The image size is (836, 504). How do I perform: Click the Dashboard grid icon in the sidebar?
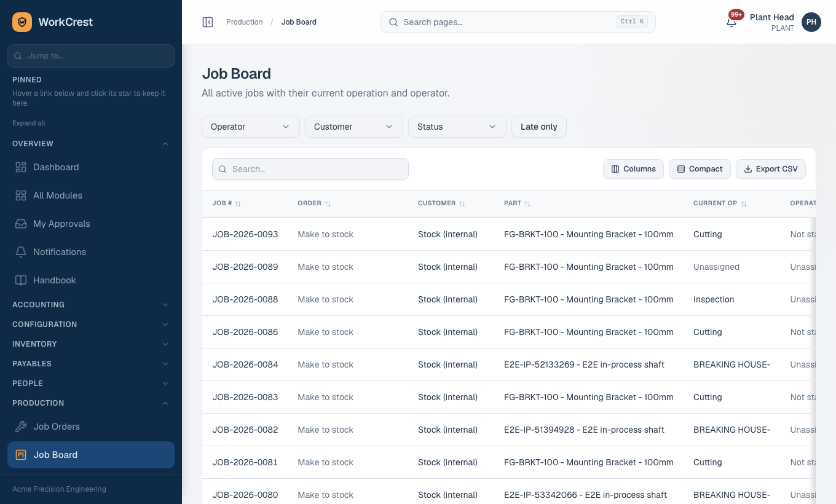point(21,167)
